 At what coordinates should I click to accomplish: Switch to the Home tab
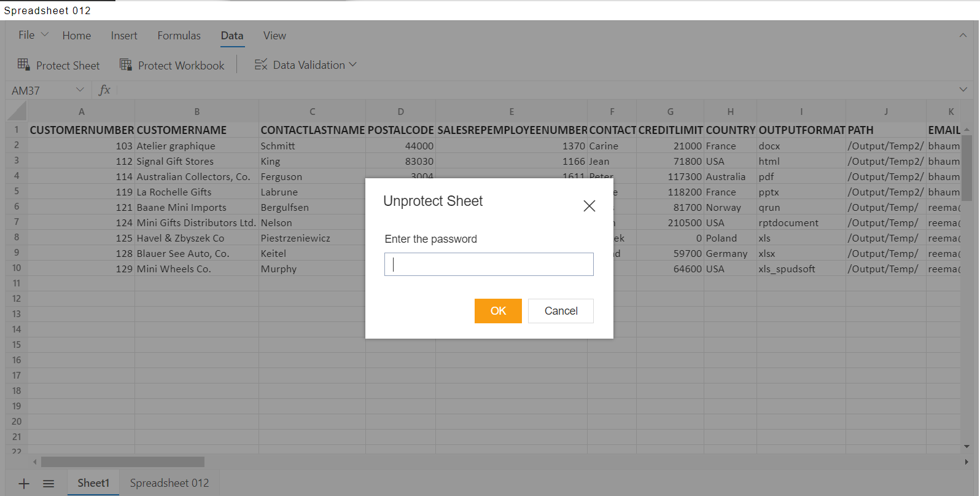(x=76, y=36)
